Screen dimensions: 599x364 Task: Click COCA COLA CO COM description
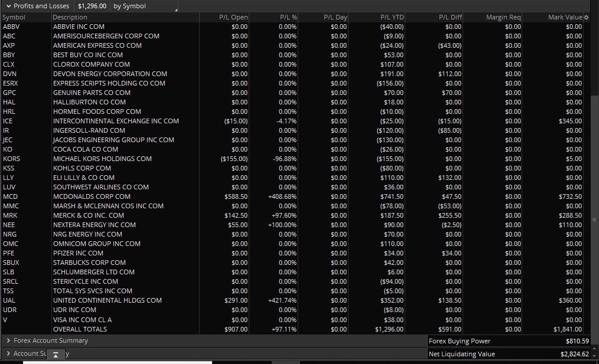click(x=86, y=149)
